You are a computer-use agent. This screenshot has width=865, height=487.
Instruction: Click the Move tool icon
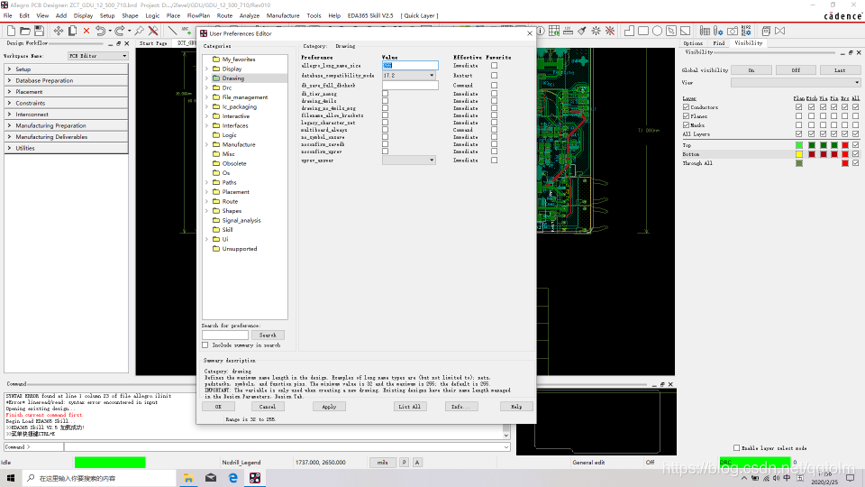[58, 31]
